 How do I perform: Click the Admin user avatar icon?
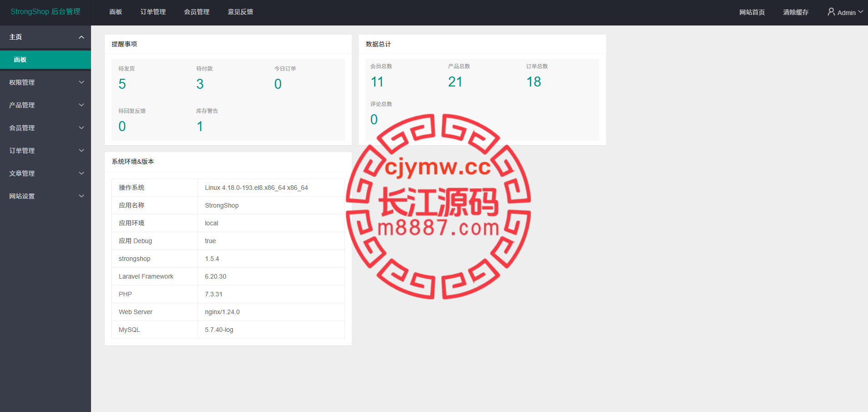(831, 12)
